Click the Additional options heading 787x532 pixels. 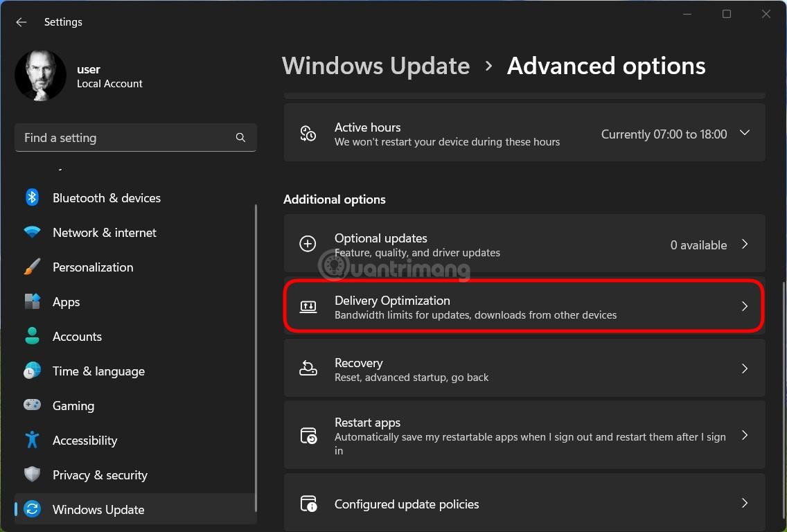click(x=335, y=199)
